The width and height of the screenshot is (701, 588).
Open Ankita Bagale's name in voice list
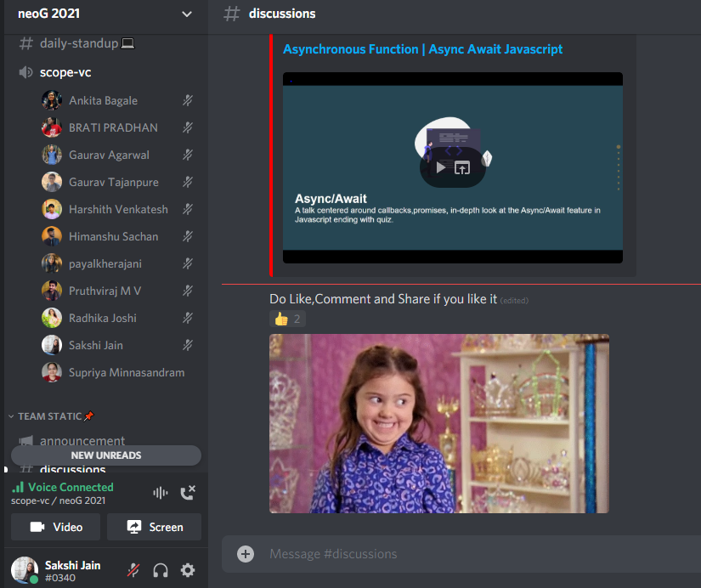pyautogui.click(x=104, y=100)
